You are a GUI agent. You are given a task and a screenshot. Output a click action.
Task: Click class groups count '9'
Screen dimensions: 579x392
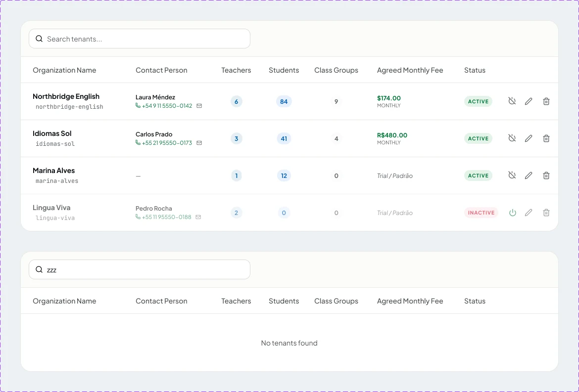coord(336,101)
